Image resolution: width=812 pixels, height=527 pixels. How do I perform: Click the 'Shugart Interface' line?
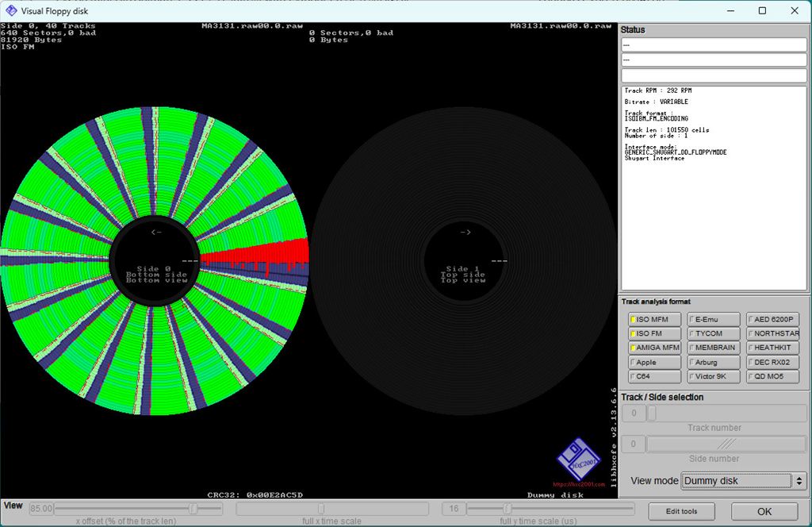pos(654,158)
